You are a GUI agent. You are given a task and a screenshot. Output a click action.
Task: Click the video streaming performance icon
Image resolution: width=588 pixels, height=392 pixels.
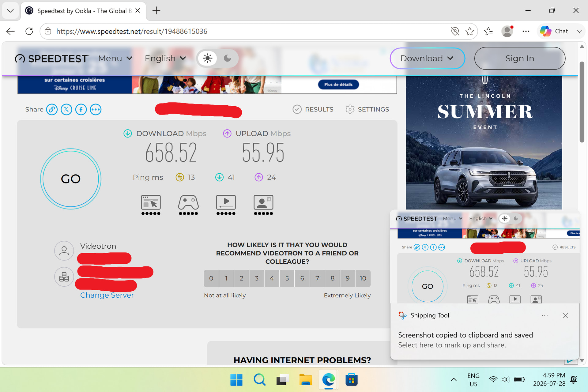tap(226, 205)
